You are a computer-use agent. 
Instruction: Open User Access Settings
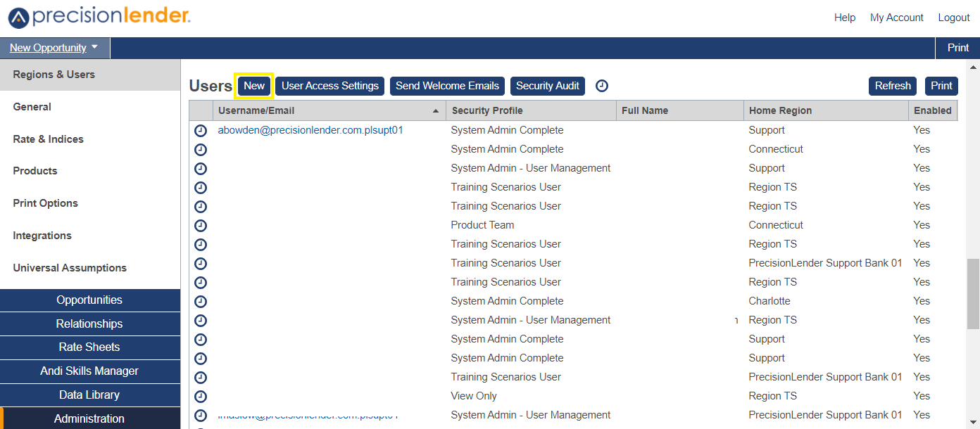pyautogui.click(x=330, y=86)
